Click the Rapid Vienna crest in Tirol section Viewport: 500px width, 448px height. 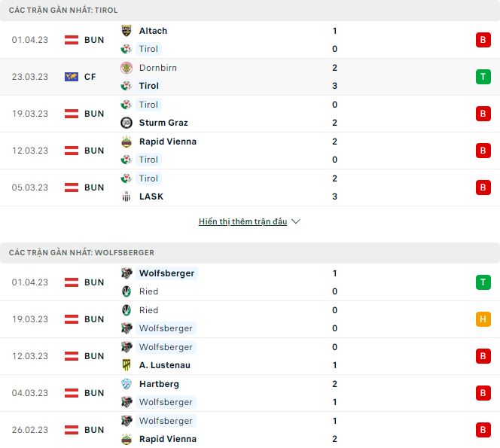click(127, 142)
